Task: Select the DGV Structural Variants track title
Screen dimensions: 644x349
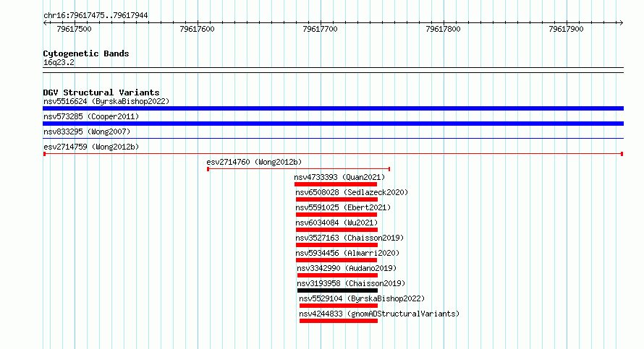Action: pos(101,92)
